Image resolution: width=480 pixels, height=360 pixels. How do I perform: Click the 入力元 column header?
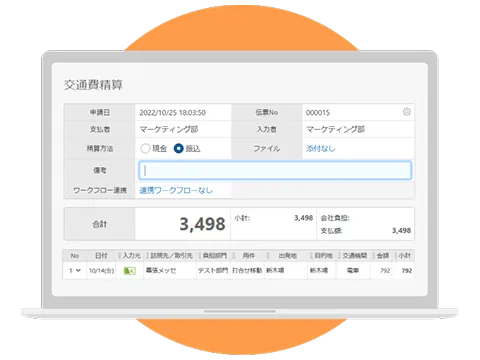tap(131, 256)
